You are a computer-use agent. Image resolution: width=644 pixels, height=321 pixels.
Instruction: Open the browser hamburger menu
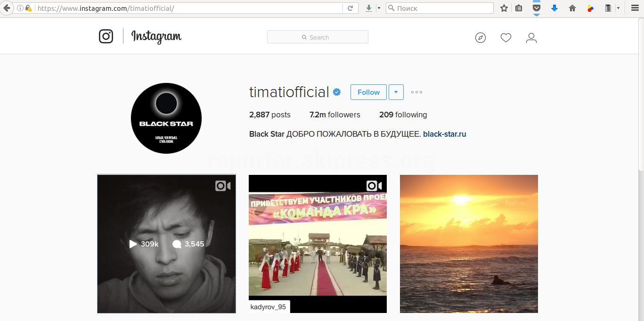pos(635,8)
